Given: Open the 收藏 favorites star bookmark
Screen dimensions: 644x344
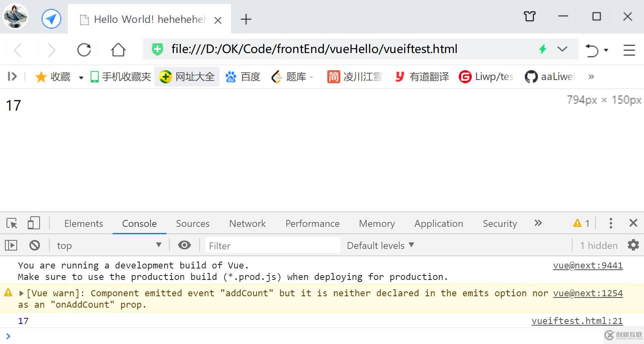Looking at the screenshot, I should (x=53, y=77).
